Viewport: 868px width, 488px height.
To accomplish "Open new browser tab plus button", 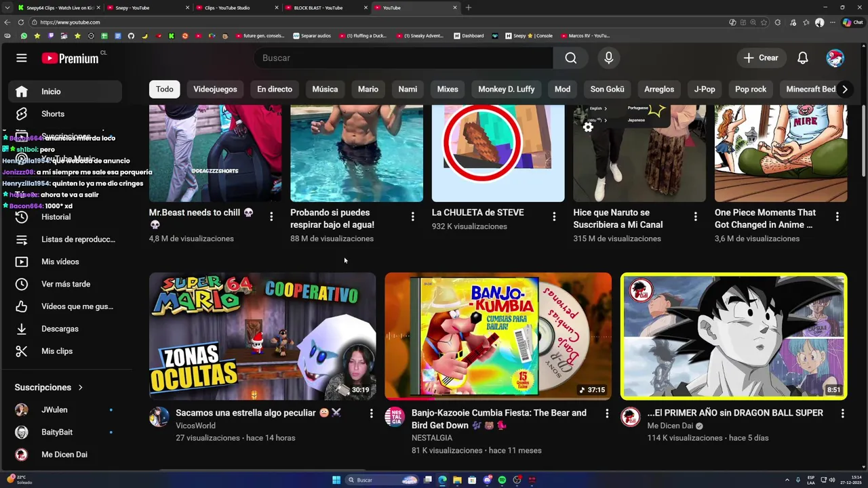I will tap(468, 7).
